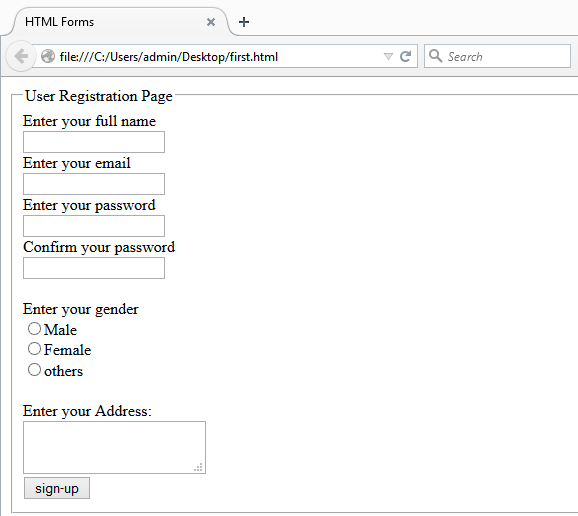578x516 pixels.
Task: Click the browser back arrow button
Action: (x=21, y=56)
